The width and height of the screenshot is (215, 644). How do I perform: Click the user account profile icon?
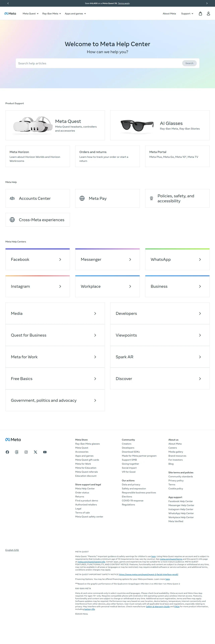tap(208, 14)
